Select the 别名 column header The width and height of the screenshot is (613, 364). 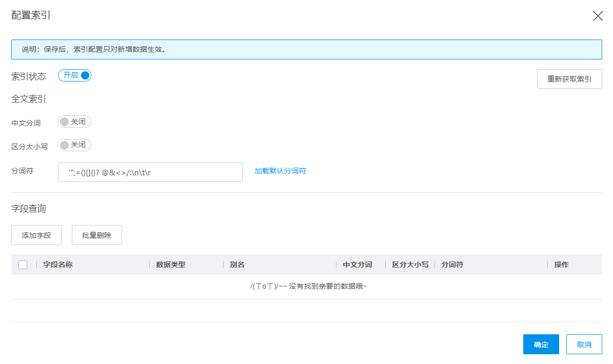[x=237, y=265]
